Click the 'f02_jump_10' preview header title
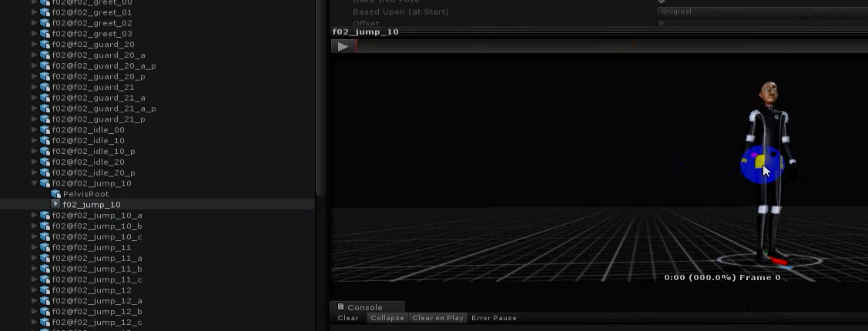Screen dimensions: 868x331 [365, 32]
